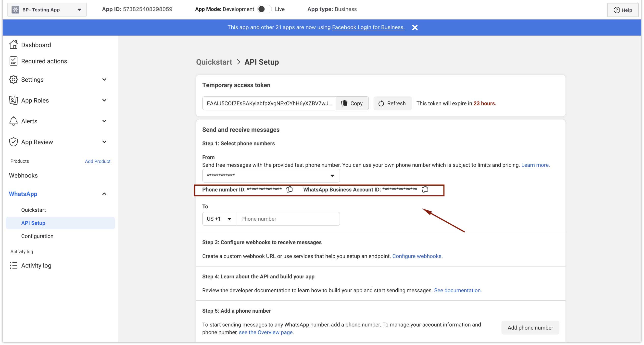
Task: Open the BP- Testing App selector
Action: click(47, 10)
